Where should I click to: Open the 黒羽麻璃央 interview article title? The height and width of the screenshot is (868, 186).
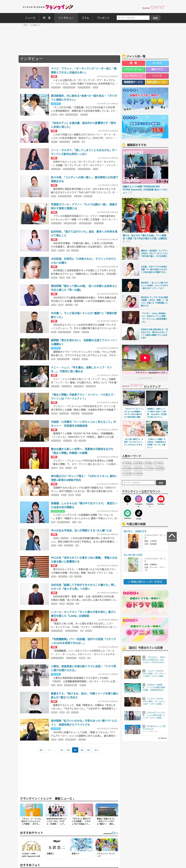84,98
